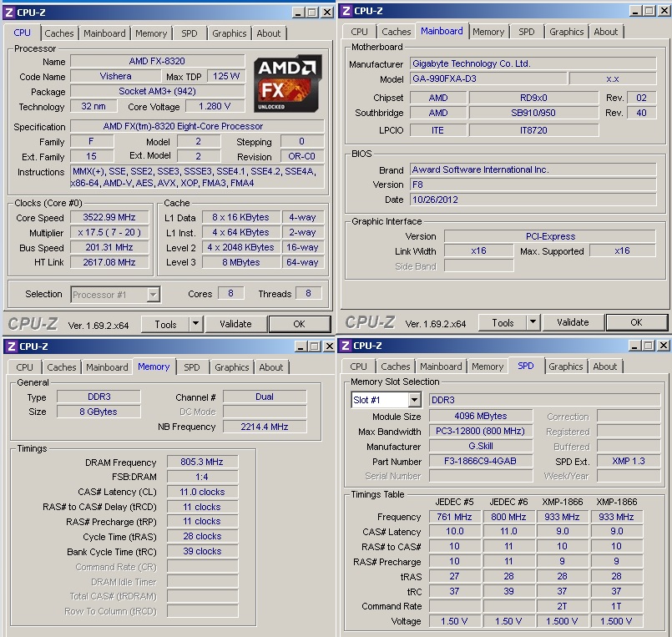Click manufacturer Gigabyte Technology Co. Ltd.

533,64
